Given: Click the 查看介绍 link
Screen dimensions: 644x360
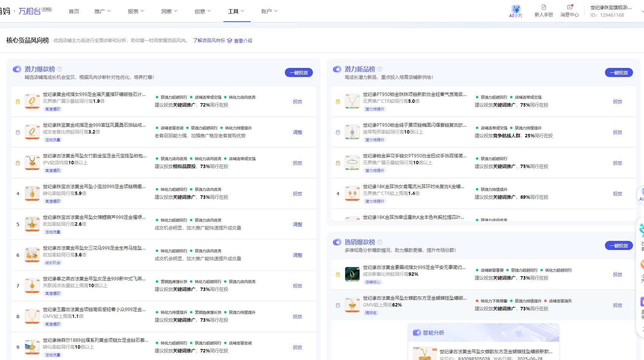Looking at the screenshot, I should [243, 41].
